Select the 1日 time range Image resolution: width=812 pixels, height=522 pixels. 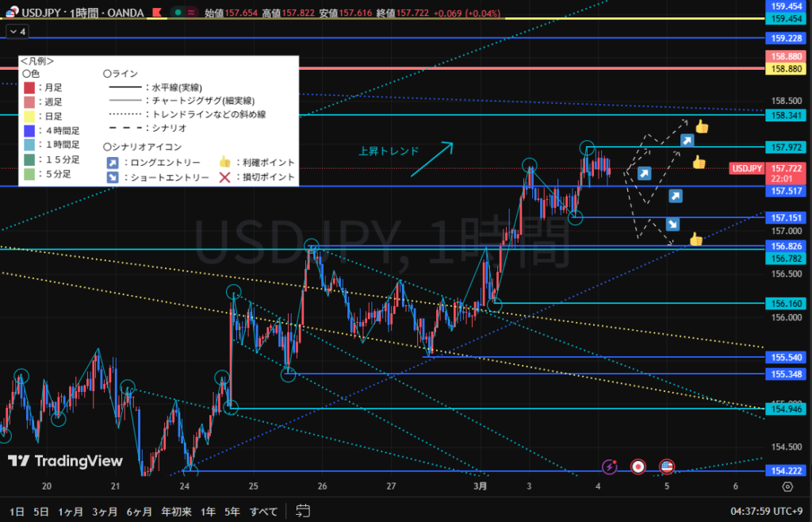coord(16,510)
